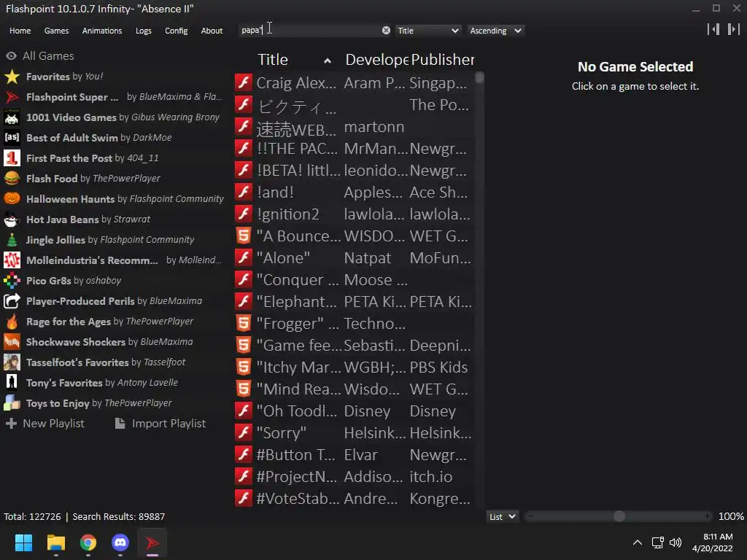Open the Windows Start menu
The width and height of the screenshot is (747, 560).
[x=23, y=542]
